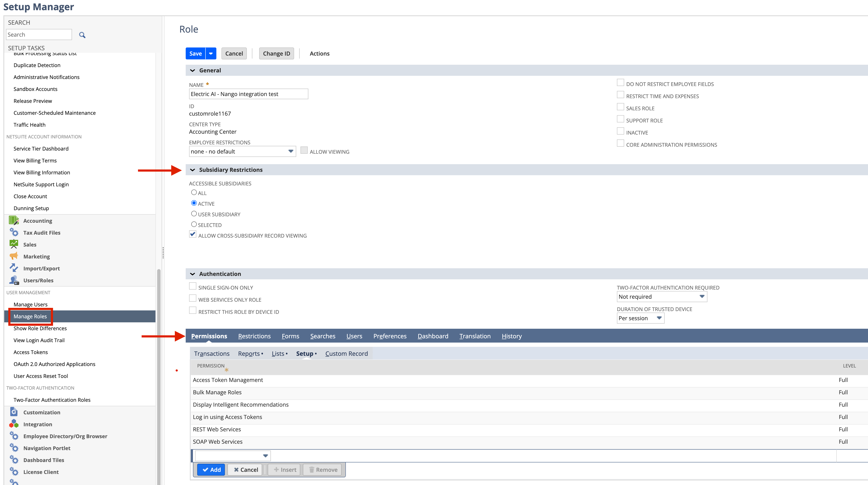Click the Marketing megaphone icon
The image size is (868, 485).
[x=14, y=256]
